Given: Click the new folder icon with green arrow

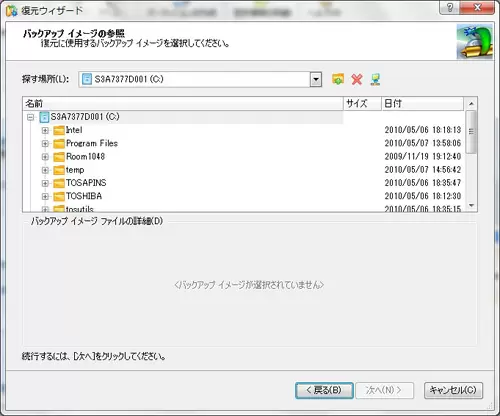Looking at the screenshot, I should tap(338, 79).
